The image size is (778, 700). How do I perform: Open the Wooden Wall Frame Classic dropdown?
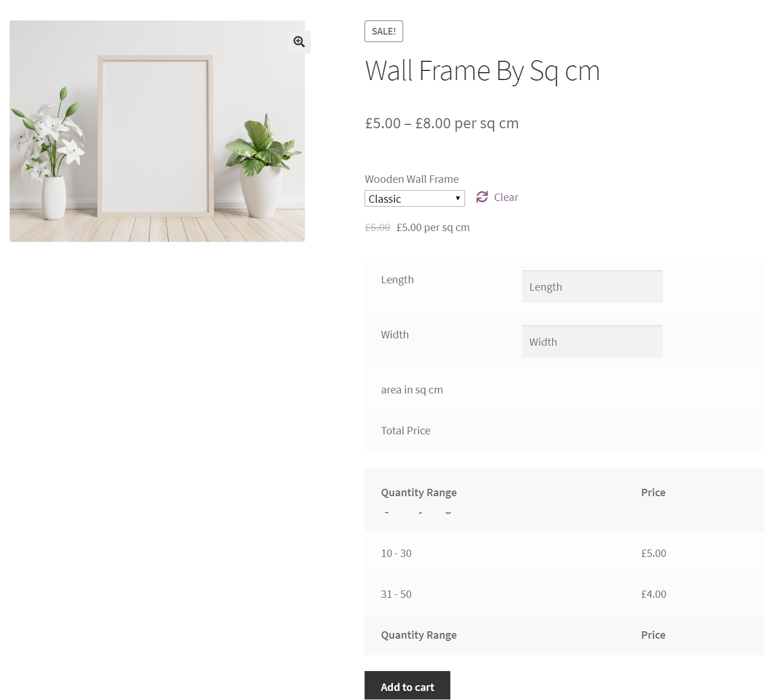(415, 199)
